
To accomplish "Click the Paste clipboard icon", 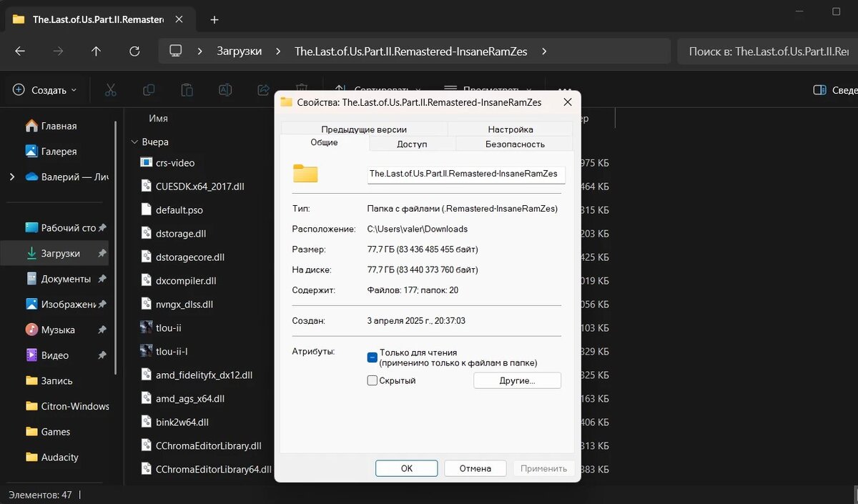I will [x=187, y=90].
